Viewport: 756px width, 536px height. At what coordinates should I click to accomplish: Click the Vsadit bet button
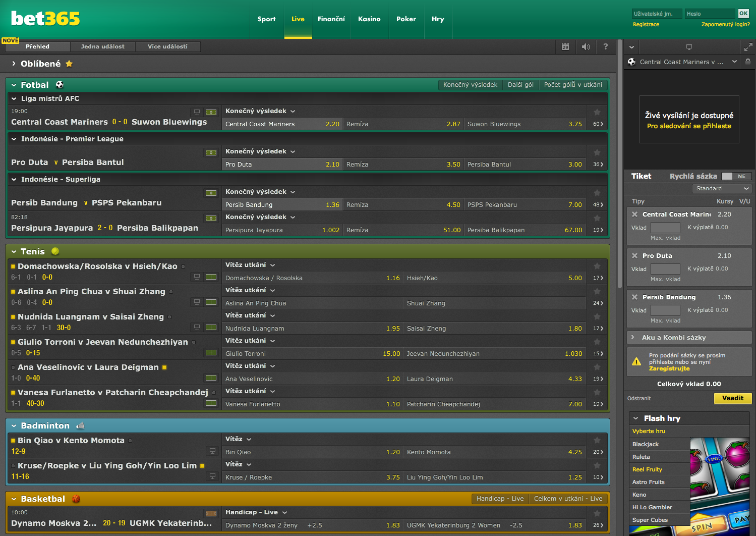(733, 398)
